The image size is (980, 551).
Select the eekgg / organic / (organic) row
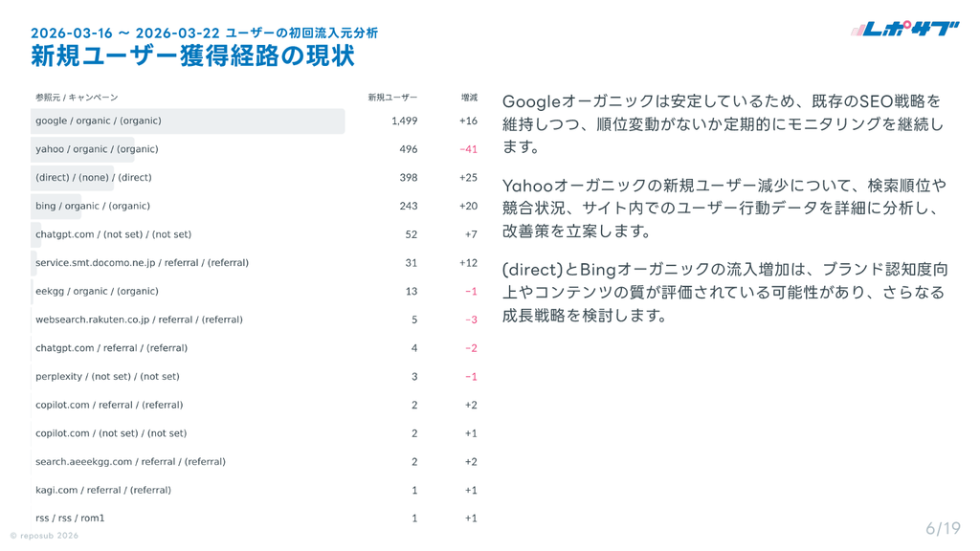click(254, 291)
